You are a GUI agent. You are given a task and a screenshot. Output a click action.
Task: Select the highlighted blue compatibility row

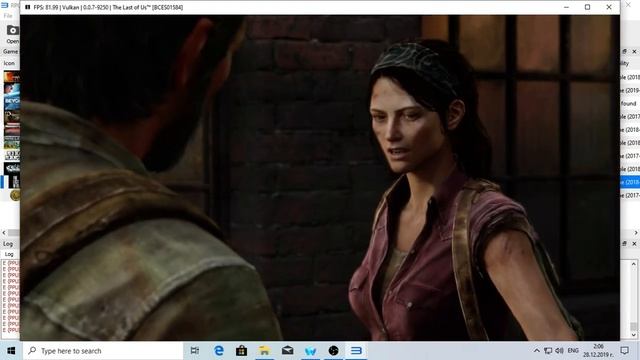coord(630,182)
